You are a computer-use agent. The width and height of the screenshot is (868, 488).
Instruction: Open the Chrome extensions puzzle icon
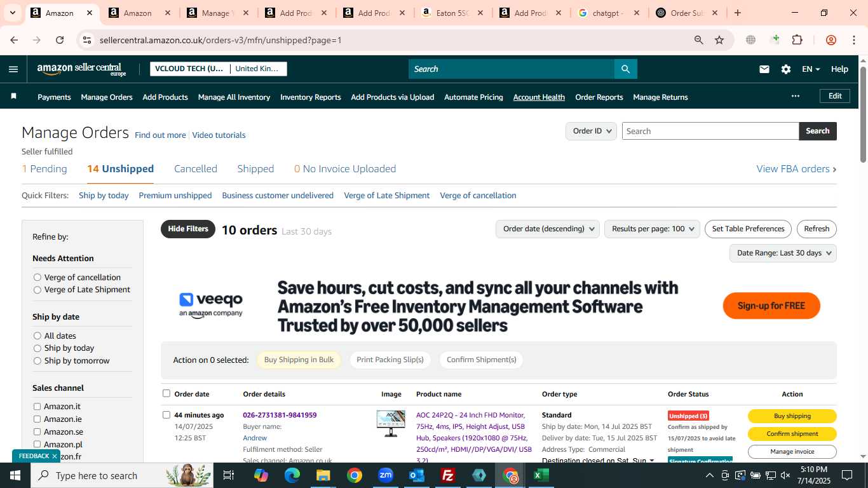point(797,40)
